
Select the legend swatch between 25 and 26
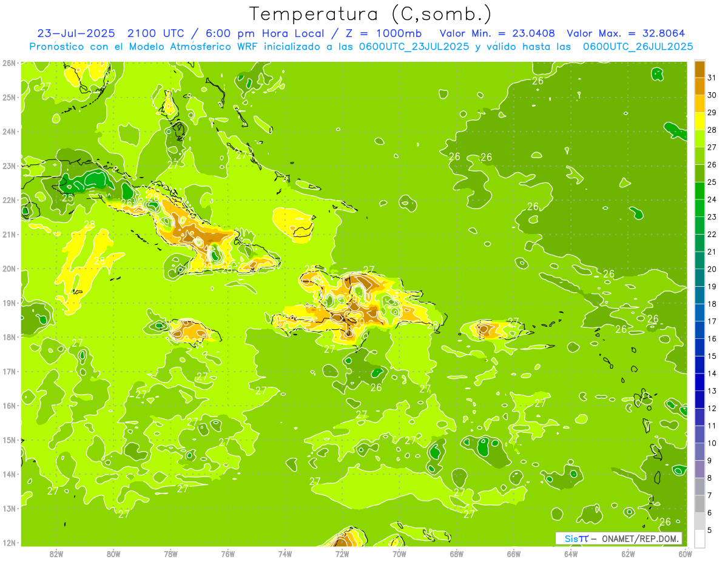coord(699,173)
